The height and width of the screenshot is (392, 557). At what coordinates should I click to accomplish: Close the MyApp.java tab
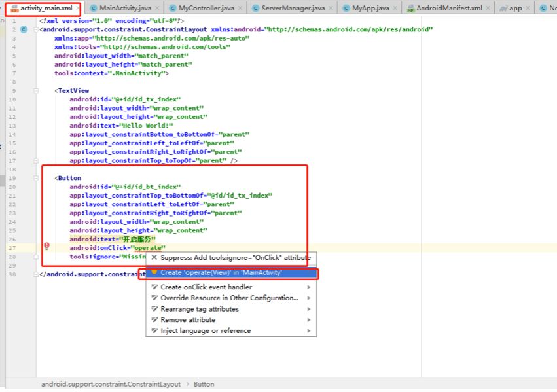point(395,8)
